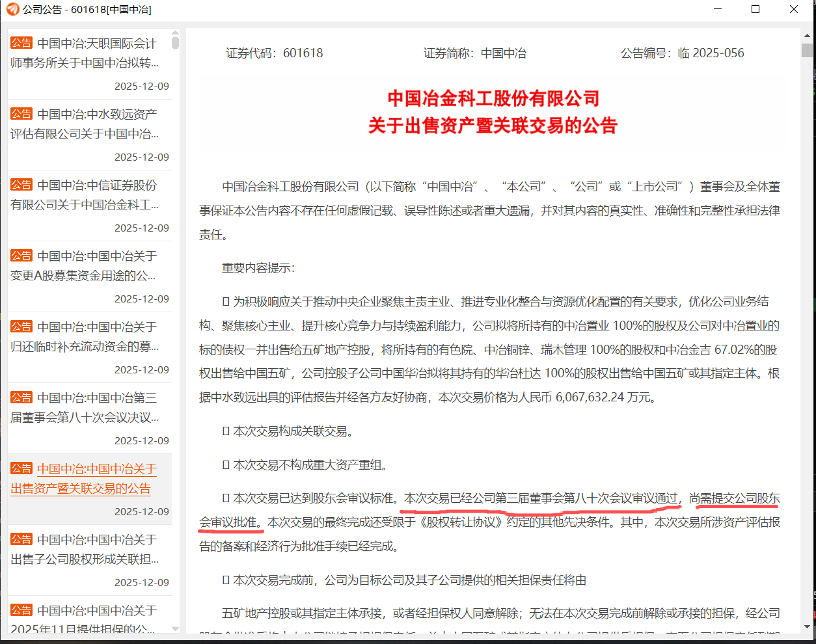Open 2025年11月提供担保 announcement
This screenshot has height=644, width=816.
(x=90, y=615)
